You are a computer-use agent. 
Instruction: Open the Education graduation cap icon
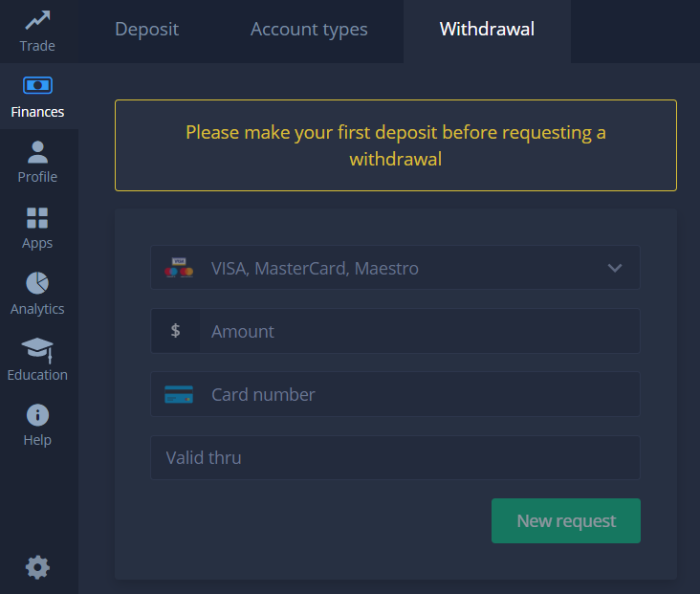coord(37,350)
